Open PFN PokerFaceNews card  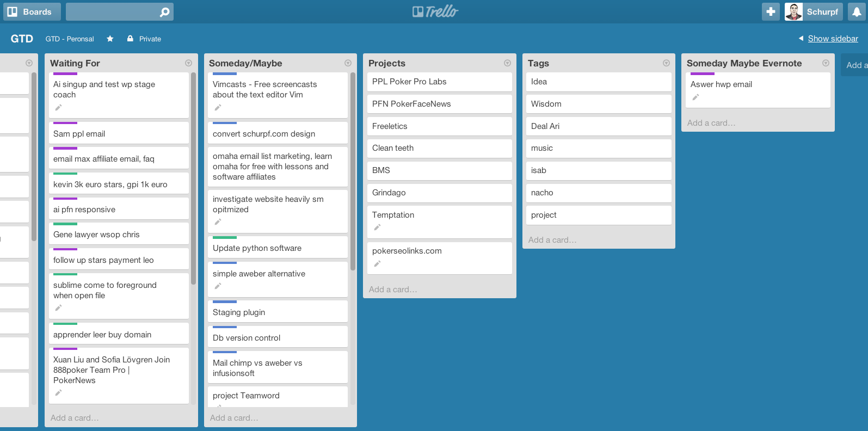pyautogui.click(x=440, y=104)
